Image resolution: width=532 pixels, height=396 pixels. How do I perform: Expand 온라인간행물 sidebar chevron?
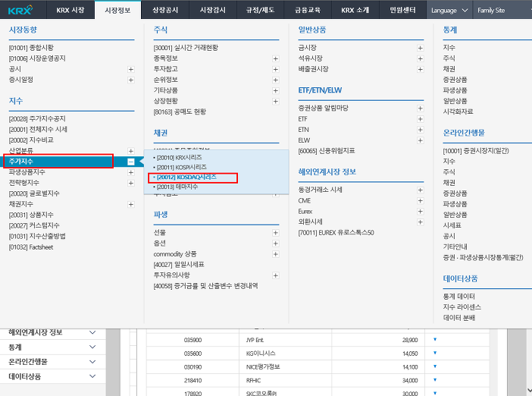(x=92, y=361)
